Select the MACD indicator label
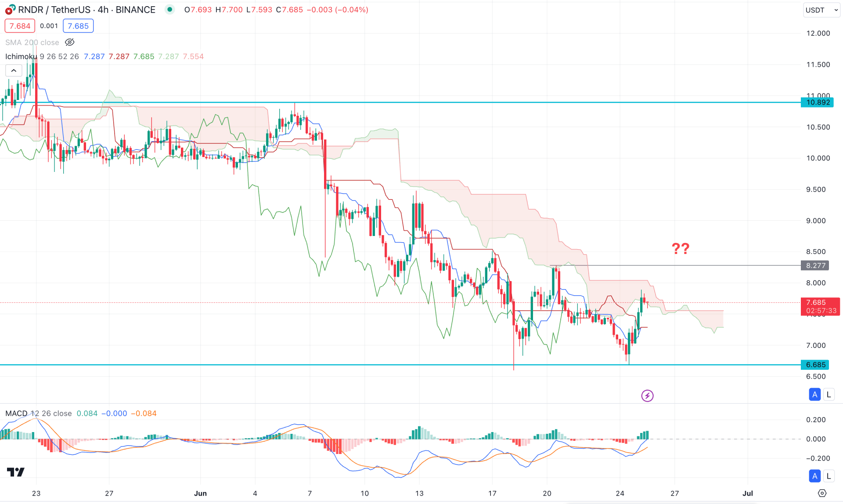This screenshot has height=504, width=843. coord(16,414)
